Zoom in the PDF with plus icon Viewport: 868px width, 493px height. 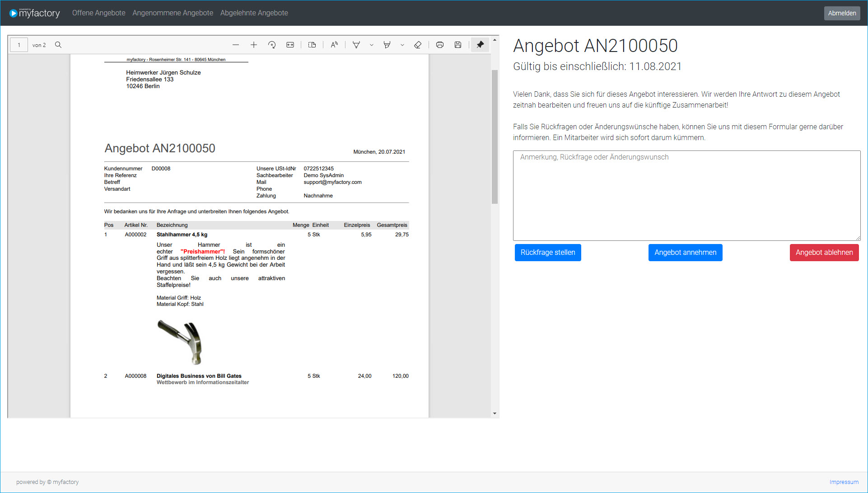pos(254,45)
